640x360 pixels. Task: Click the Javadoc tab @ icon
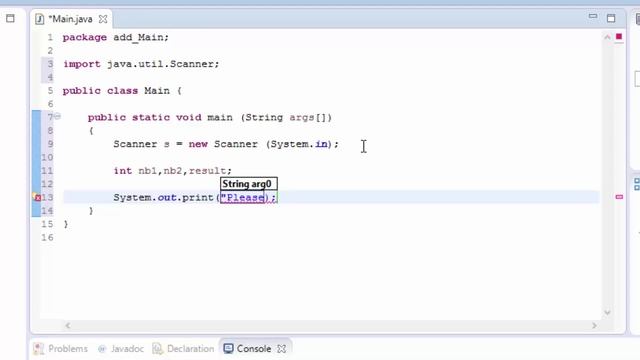102,349
